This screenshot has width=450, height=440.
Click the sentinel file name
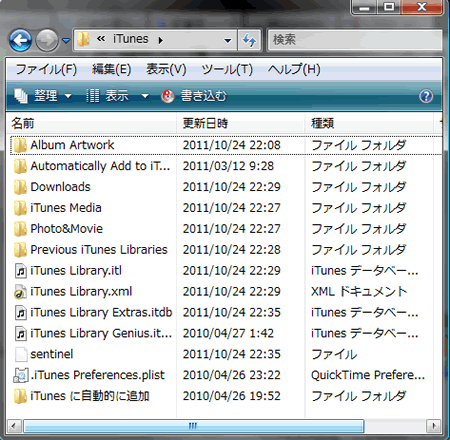coord(51,354)
